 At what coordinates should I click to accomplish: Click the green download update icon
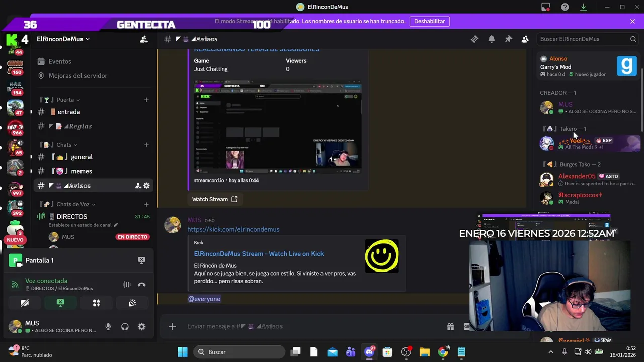tap(584, 7)
